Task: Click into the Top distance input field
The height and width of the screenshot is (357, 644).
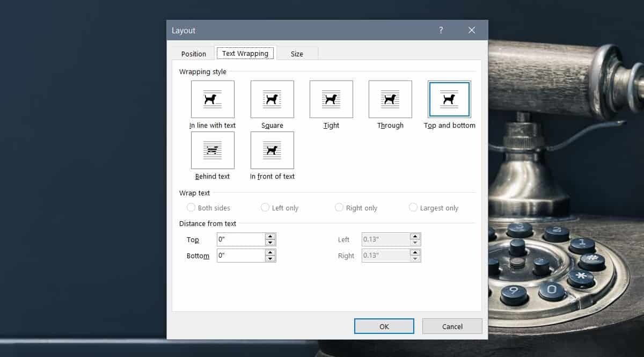Action: [x=240, y=239]
